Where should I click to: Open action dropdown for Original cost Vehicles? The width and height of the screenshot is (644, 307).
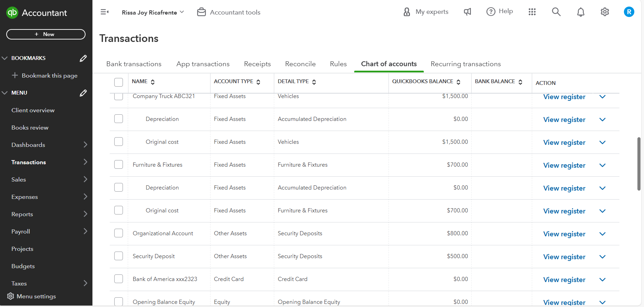point(602,142)
